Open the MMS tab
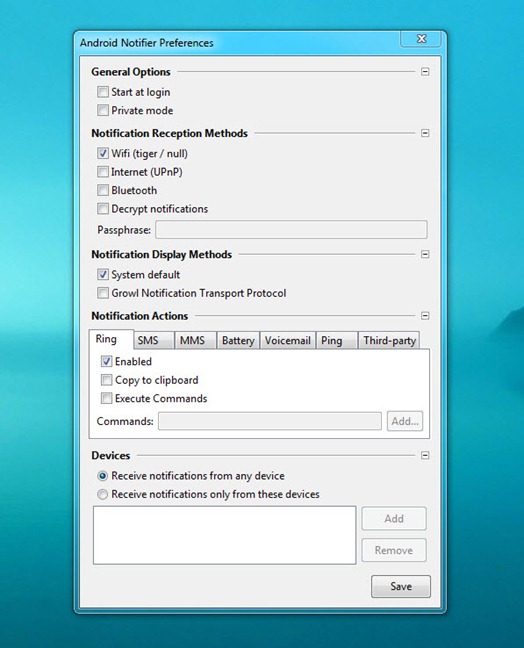 (x=195, y=341)
